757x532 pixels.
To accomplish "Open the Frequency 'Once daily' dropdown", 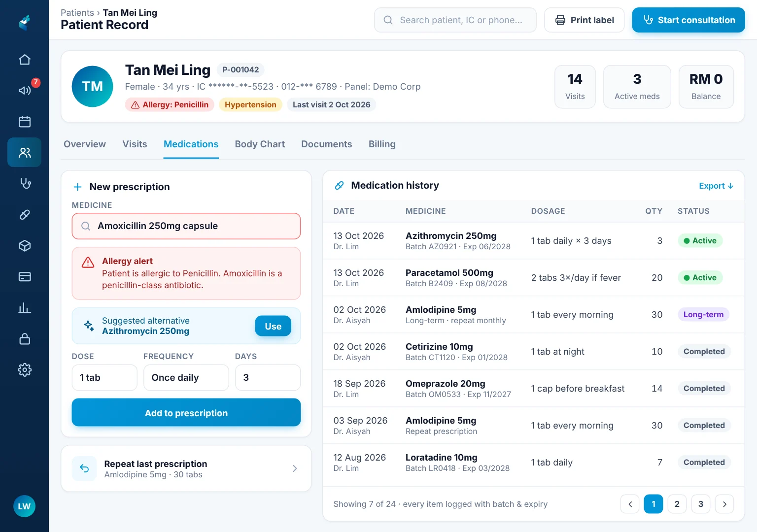I will (x=186, y=377).
